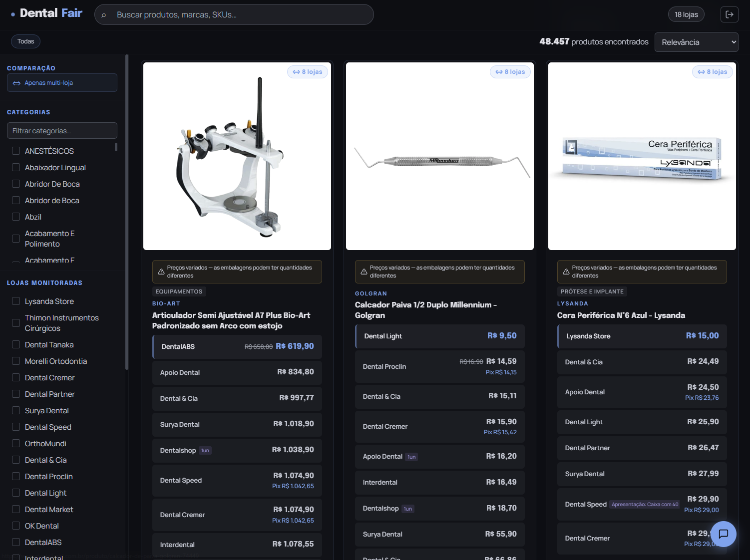
Task: Click warning icon on Articulador price notice
Action: click(x=161, y=272)
